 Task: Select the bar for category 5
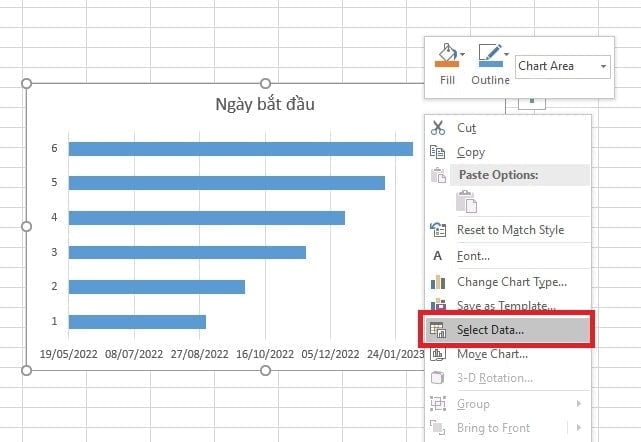pyautogui.click(x=227, y=183)
